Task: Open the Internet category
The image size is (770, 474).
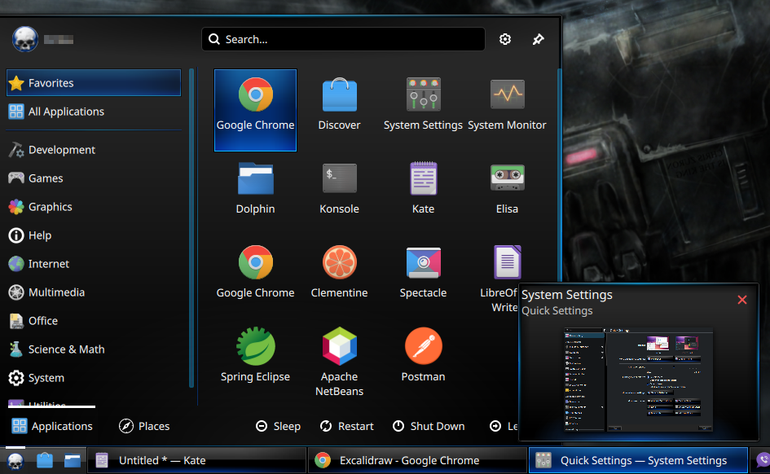Action: pyautogui.click(x=94, y=264)
